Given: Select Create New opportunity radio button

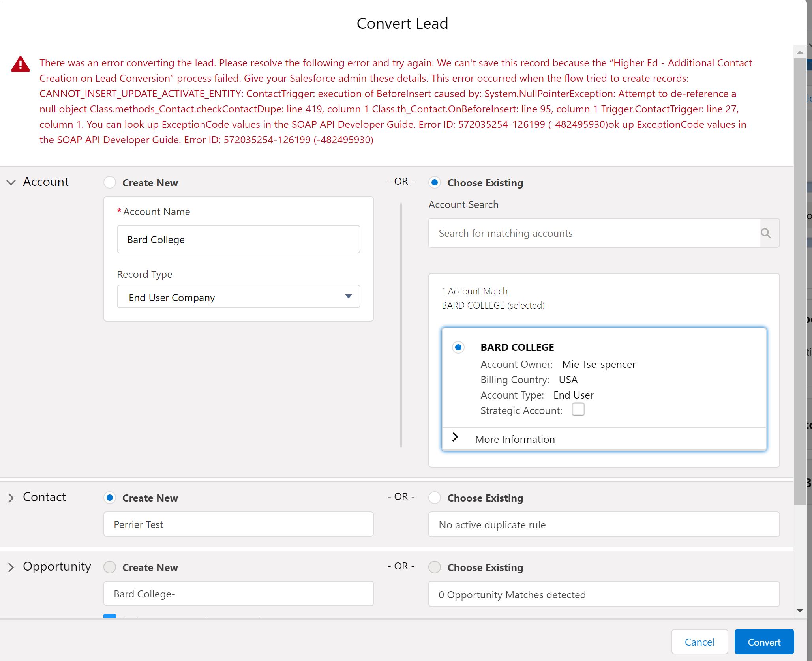Looking at the screenshot, I should 110,567.
